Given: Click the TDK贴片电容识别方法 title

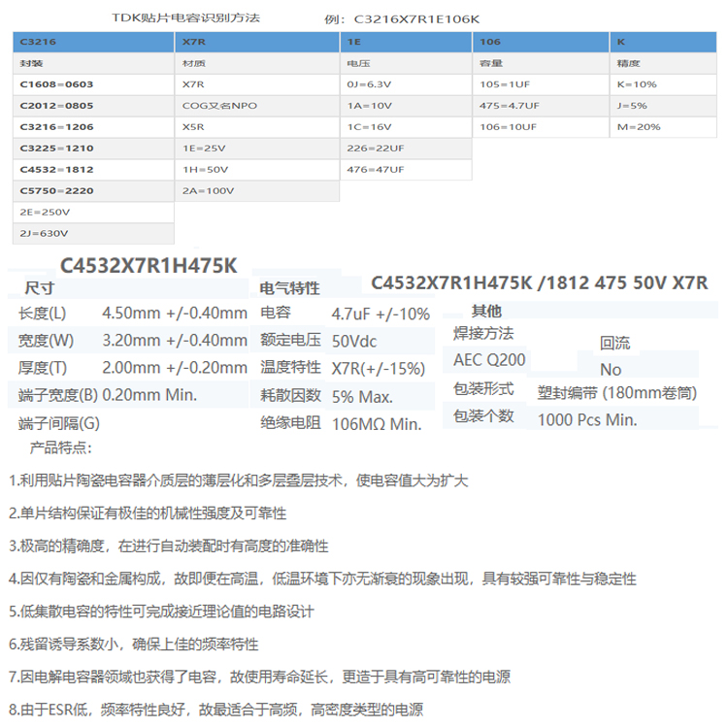Looking at the screenshot, I should click(x=185, y=18).
